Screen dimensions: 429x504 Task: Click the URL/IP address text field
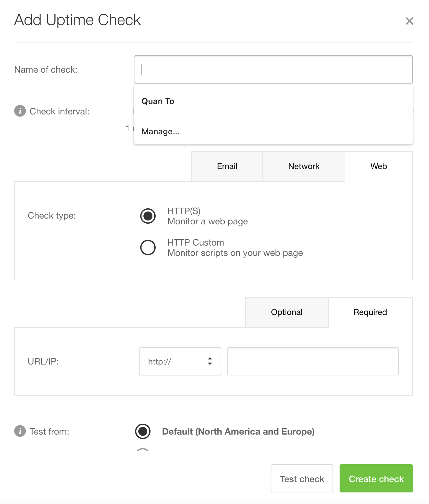[313, 361]
